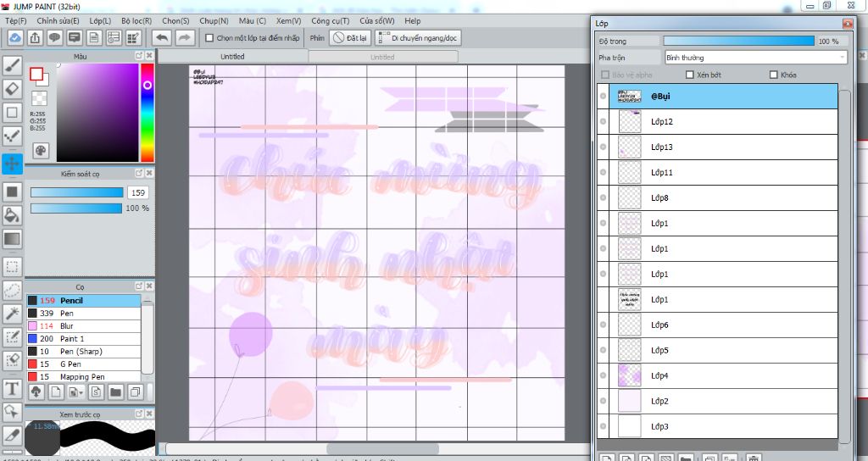
Task: Click the comic panel layout toolbar icon
Action: click(114, 37)
